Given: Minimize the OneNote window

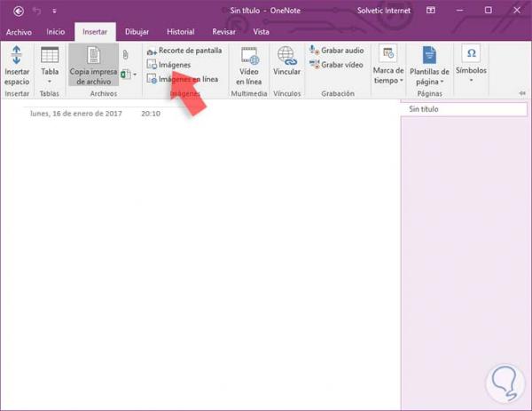Looking at the screenshot, I should (x=459, y=11).
